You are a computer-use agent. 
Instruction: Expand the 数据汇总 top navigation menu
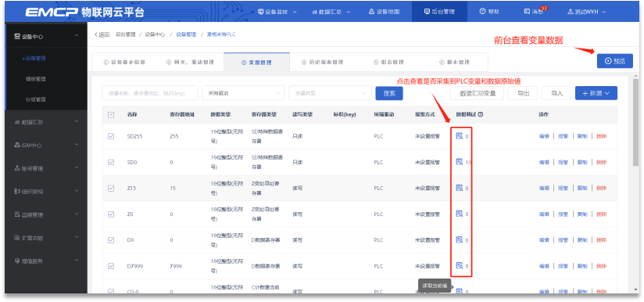(x=331, y=12)
